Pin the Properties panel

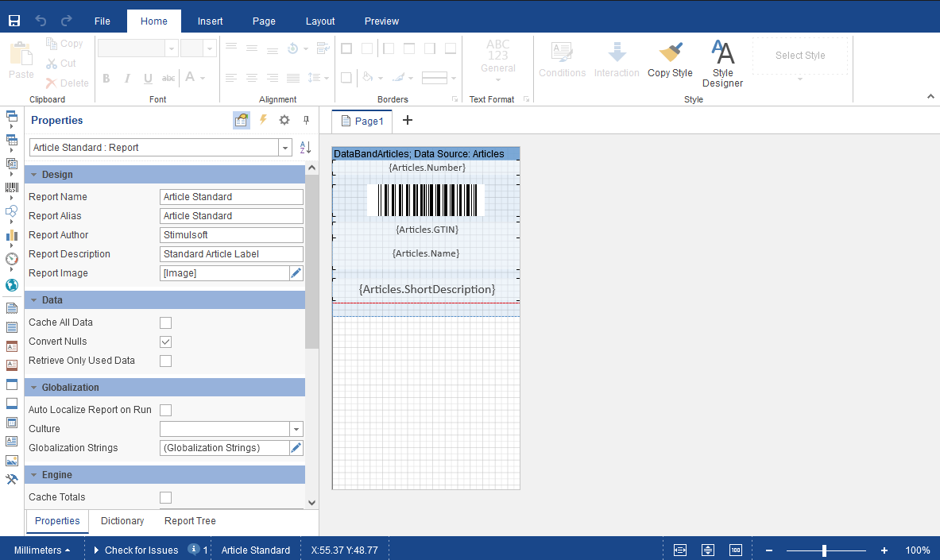click(x=306, y=120)
